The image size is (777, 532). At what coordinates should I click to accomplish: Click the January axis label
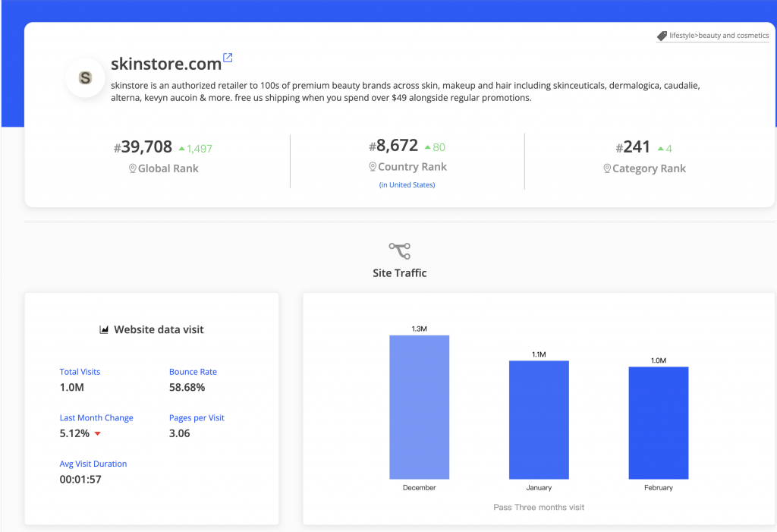(x=539, y=488)
